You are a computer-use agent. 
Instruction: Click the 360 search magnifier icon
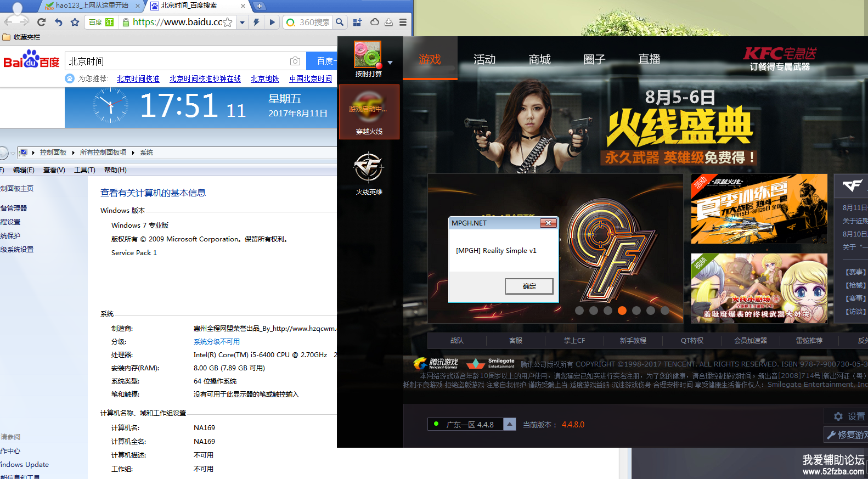340,22
